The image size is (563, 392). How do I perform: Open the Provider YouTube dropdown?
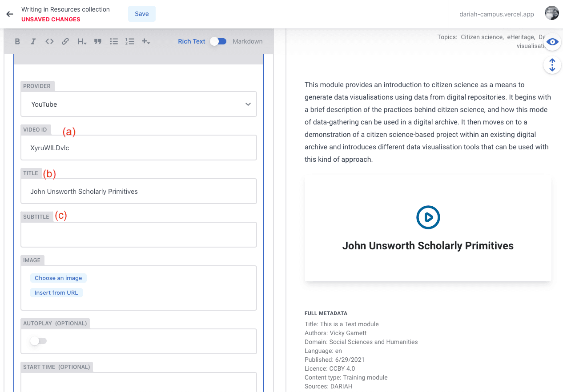[139, 104]
